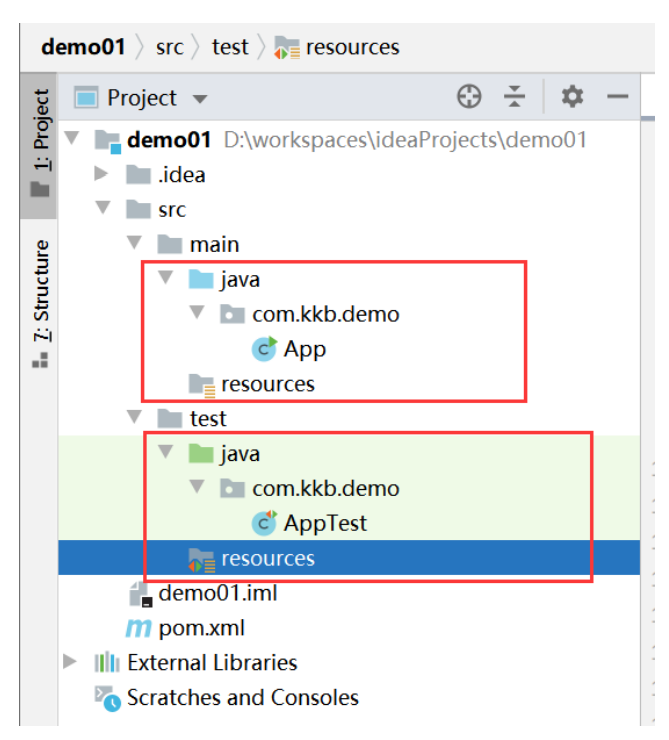Image resolution: width=669 pixels, height=740 pixels.
Task: Select the com.kkb.demo label under main
Action: (x=326, y=314)
